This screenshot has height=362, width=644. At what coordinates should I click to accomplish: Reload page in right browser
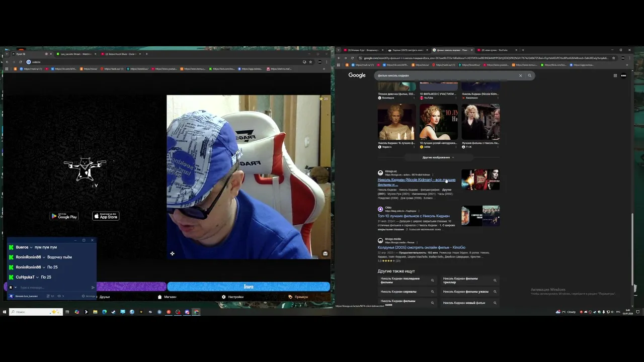pyautogui.click(x=352, y=58)
